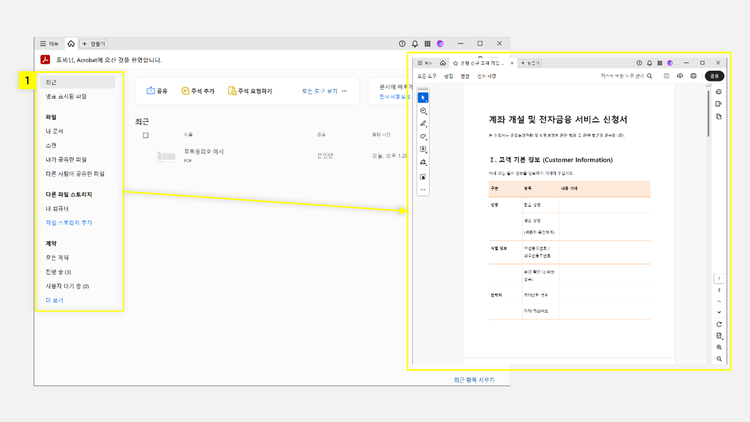Viewport: 750px width, 422px height.
Task: Close the open document tab
Action: click(512, 63)
